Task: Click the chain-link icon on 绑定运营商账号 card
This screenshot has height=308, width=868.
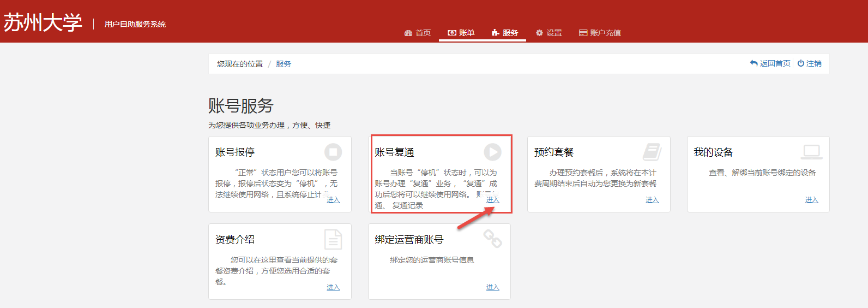Action: 492,239
